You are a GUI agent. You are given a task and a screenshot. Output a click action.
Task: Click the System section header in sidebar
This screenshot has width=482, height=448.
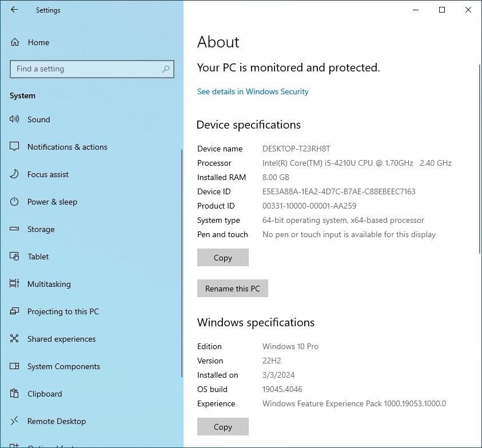[x=22, y=96]
